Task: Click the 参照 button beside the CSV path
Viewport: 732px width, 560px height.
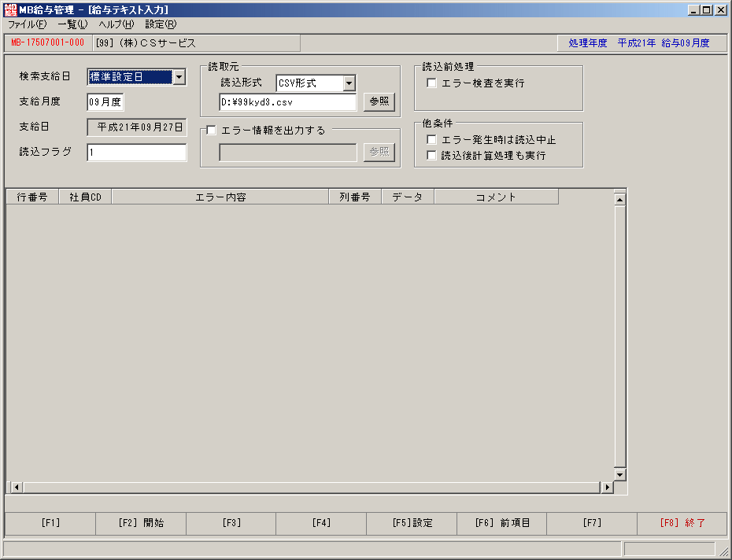Action: coord(379,101)
